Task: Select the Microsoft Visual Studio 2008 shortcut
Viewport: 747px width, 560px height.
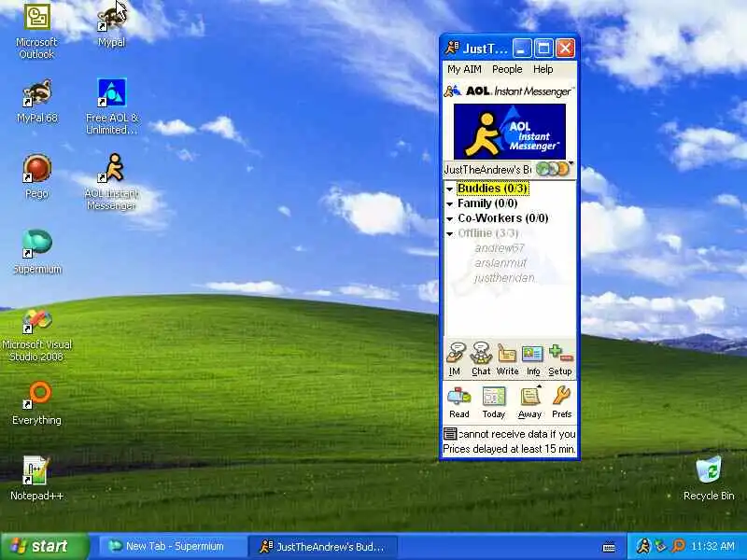Action: 36,335
